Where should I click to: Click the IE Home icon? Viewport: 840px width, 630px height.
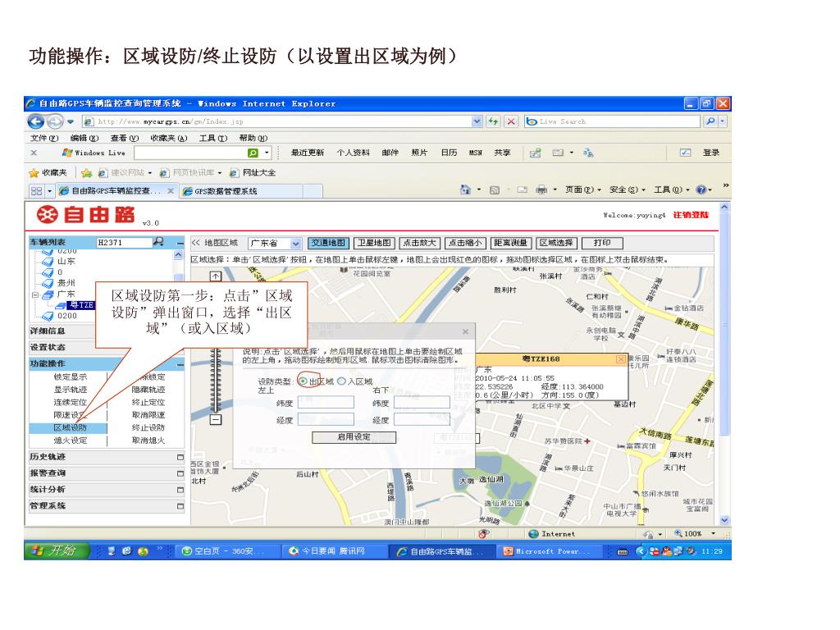pyautogui.click(x=465, y=189)
